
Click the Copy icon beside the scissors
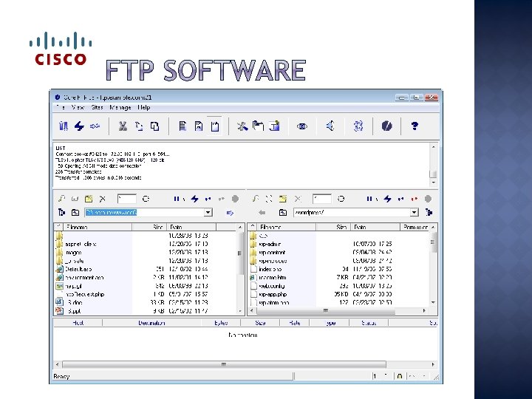click(139, 126)
